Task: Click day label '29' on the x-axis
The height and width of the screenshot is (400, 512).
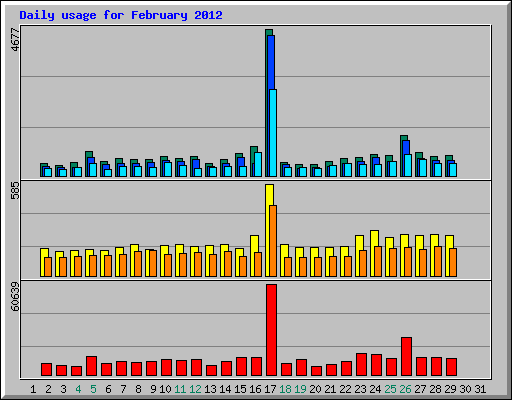Action: [x=450, y=389]
